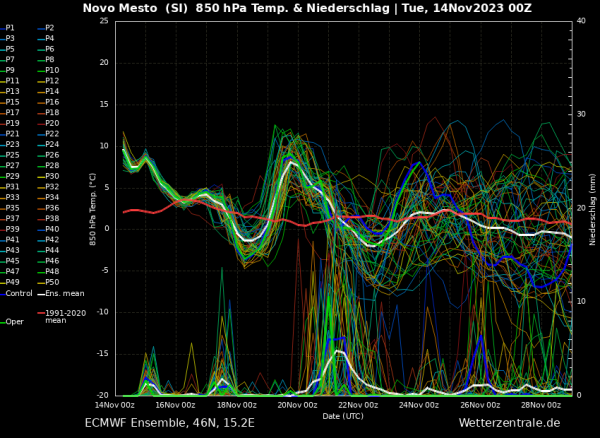Click the '24Nov 00z' date tick

[420, 405]
